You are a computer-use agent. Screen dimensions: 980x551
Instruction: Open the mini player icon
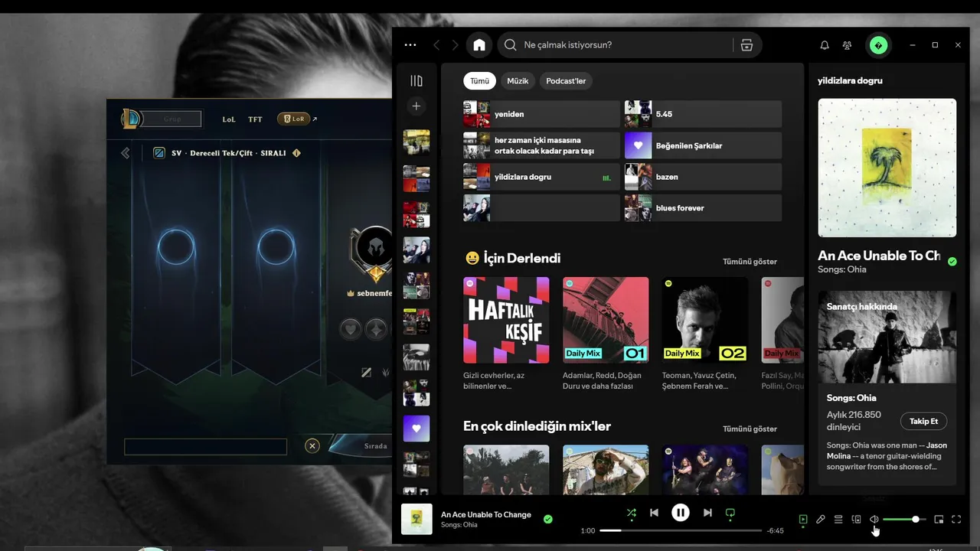point(939,520)
